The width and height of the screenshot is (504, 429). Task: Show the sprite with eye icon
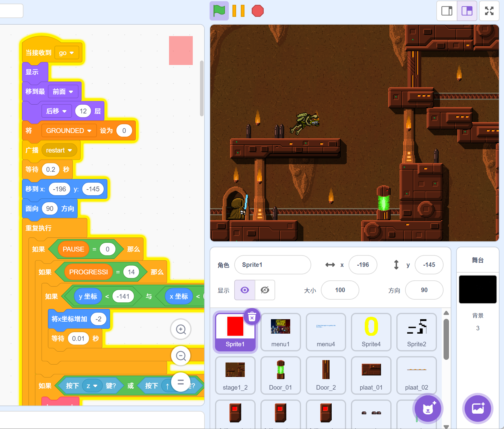click(245, 290)
